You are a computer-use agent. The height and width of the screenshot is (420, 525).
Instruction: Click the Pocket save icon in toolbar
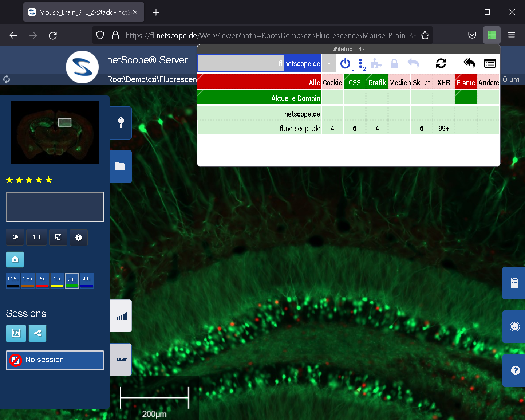472,35
